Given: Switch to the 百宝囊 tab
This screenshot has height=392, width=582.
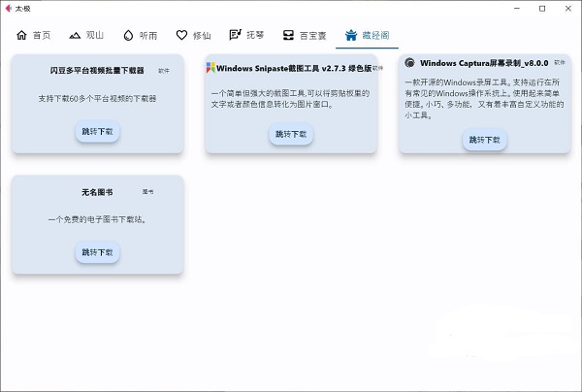Looking at the screenshot, I should pos(305,35).
